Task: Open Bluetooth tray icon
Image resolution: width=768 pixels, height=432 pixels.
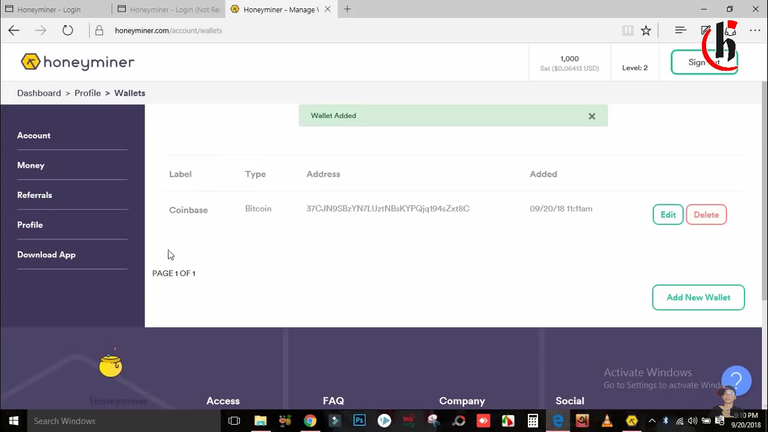Action: tap(666, 421)
